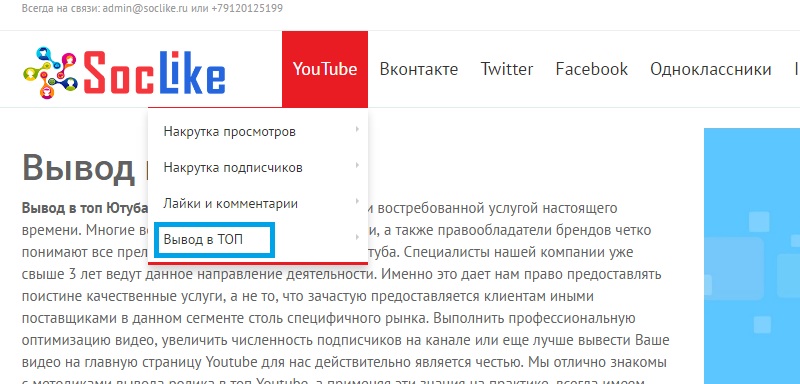
Task: Click the bold text Вывод в топ Ютуба
Action: (85, 209)
